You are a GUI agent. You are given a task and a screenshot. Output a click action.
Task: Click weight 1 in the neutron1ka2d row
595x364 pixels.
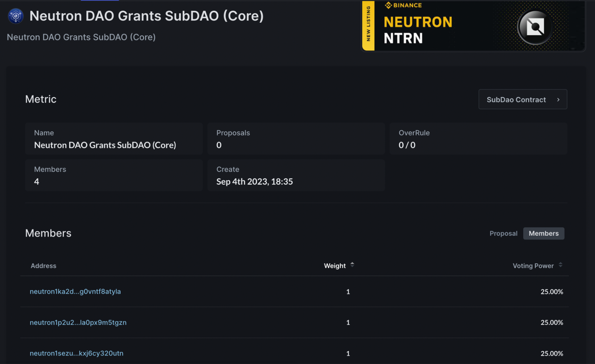tap(348, 292)
